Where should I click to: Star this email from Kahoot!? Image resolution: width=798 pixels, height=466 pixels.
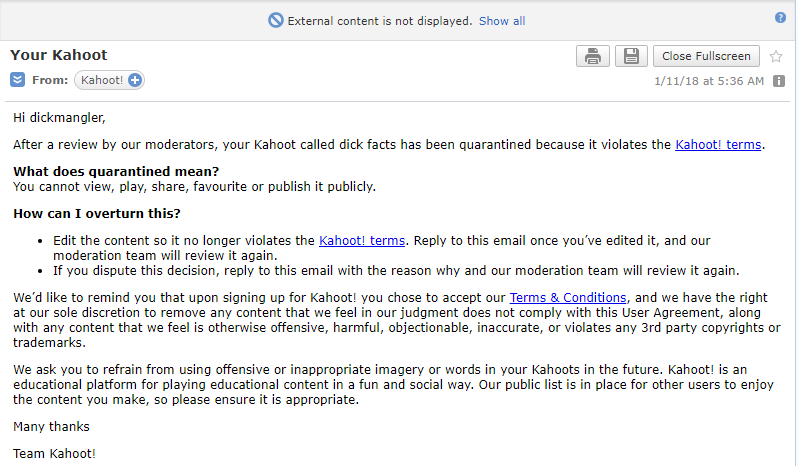(777, 56)
